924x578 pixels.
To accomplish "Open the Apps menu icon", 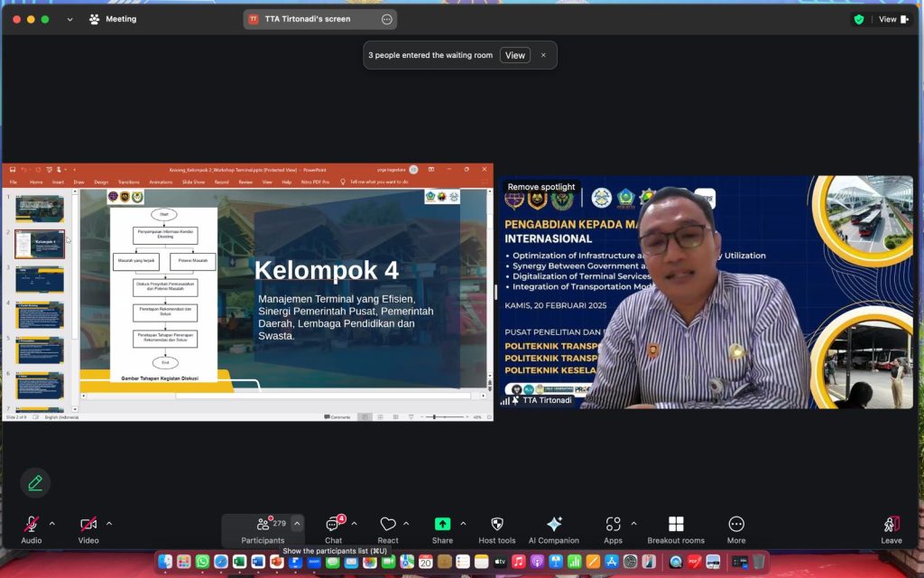I will 614,529.
